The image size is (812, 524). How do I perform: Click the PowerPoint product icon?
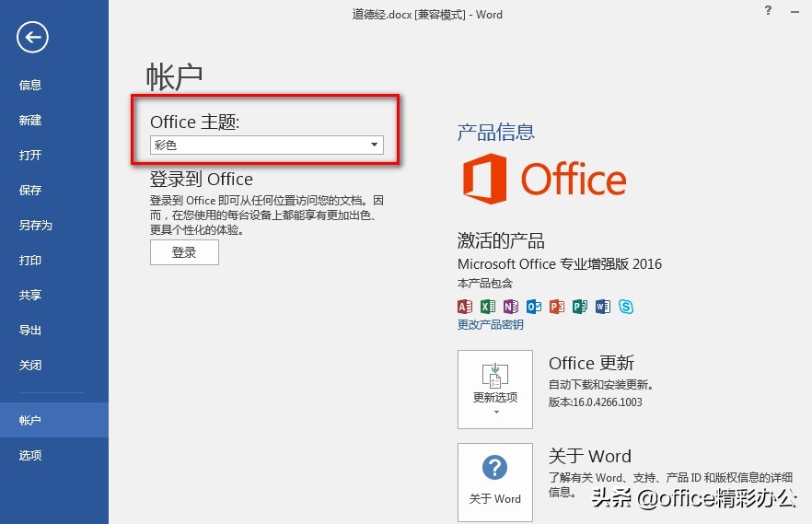click(557, 307)
